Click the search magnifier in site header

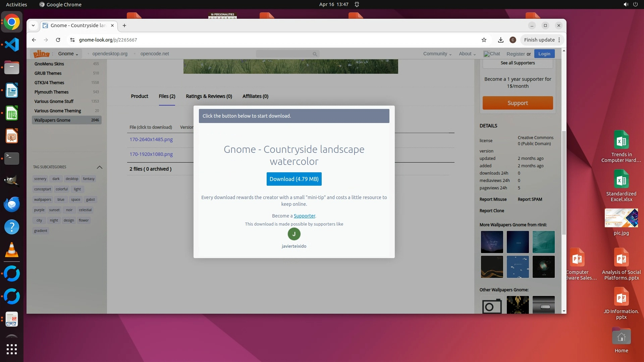coord(315,54)
